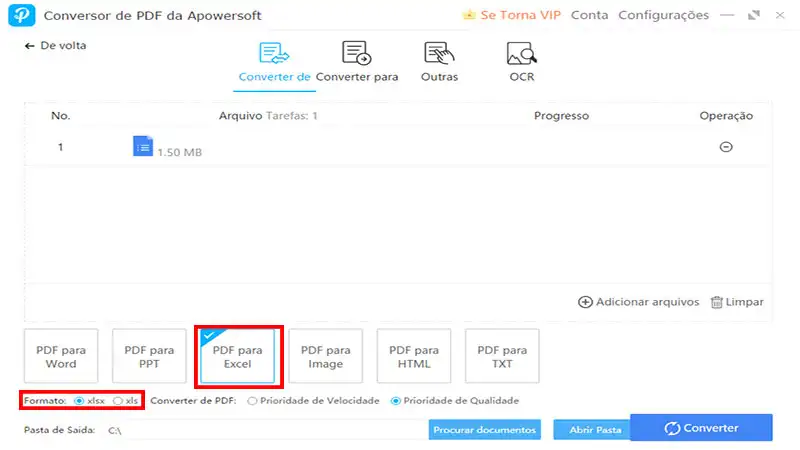Select the OCR icon
Screen dimensions: 800x450
tap(521, 53)
